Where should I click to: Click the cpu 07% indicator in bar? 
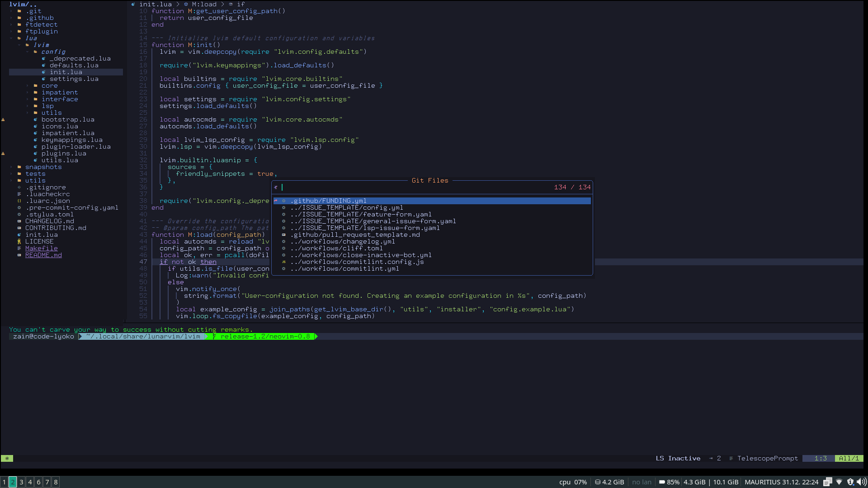573,482
